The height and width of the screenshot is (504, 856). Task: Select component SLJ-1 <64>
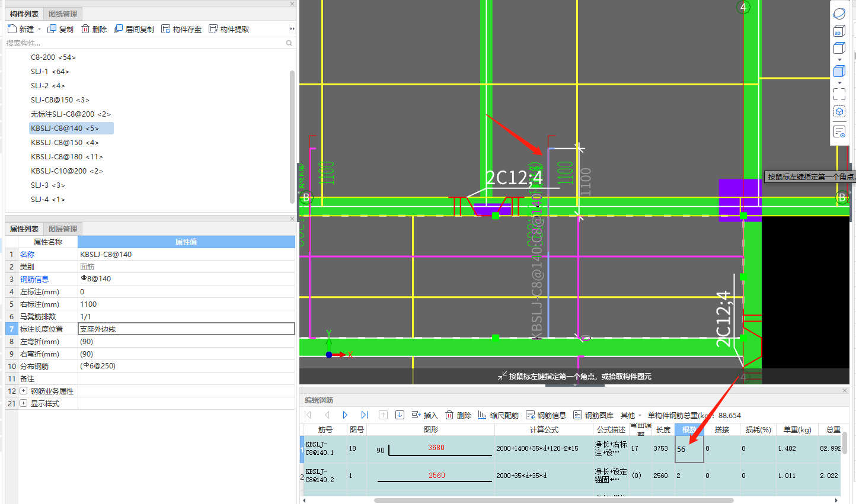click(x=50, y=72)
